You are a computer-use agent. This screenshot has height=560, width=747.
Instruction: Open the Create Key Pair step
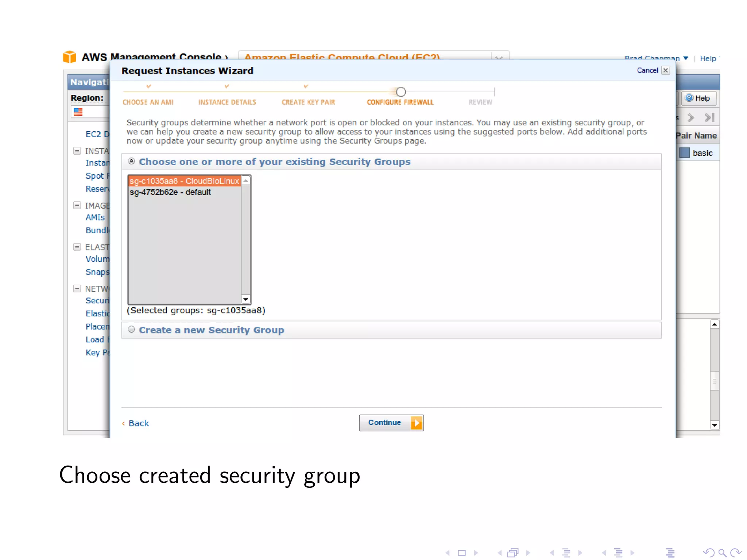tap(308, 102)
